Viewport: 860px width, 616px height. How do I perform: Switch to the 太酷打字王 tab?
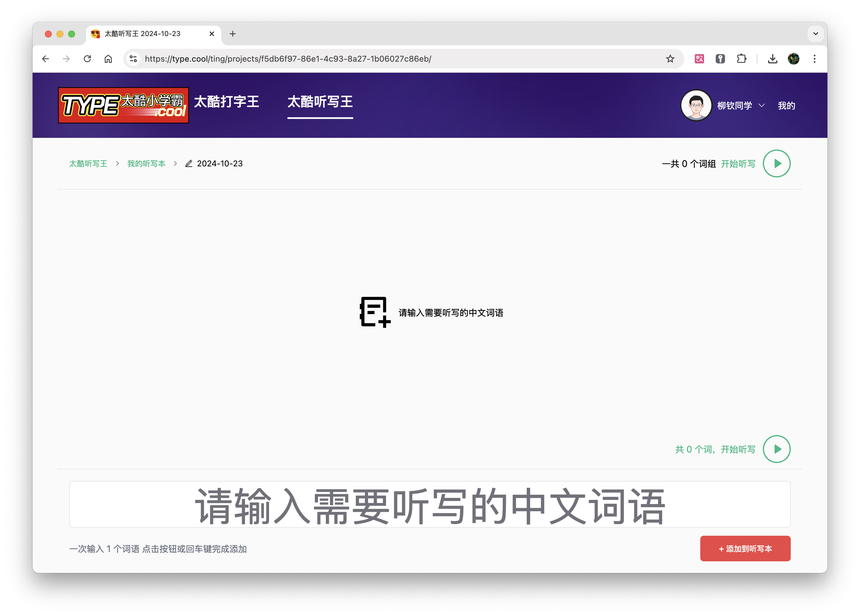pyautogui.click(x=226, y=102)
